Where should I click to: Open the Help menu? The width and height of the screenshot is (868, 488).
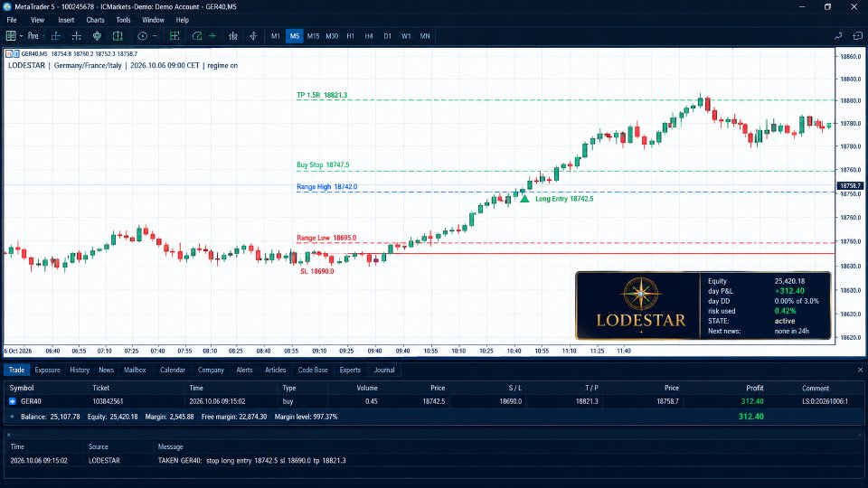coord(182,20)
